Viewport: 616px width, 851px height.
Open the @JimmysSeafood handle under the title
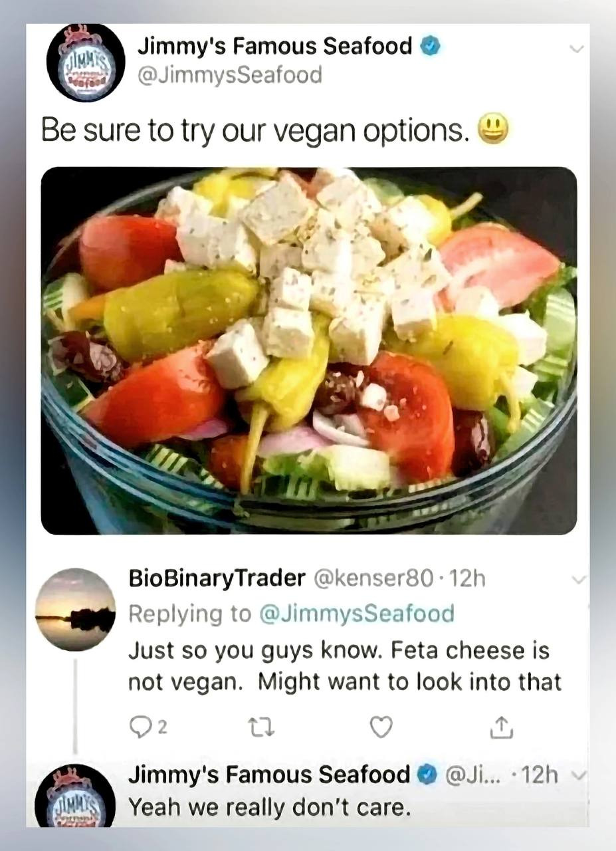229,74
